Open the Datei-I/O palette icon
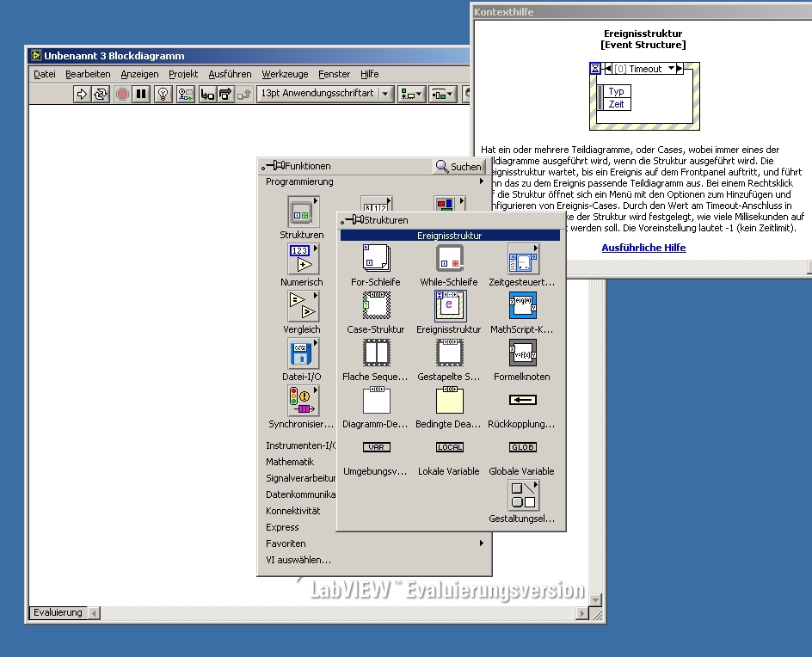This screenshot has height=657, width=812. tap(303, 353)
